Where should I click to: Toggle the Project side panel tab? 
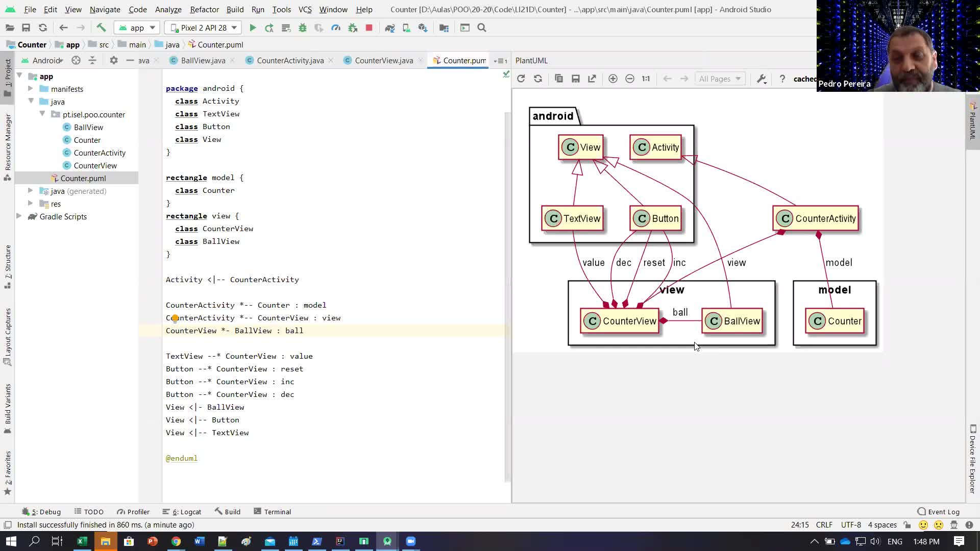[x=8, y=78]
